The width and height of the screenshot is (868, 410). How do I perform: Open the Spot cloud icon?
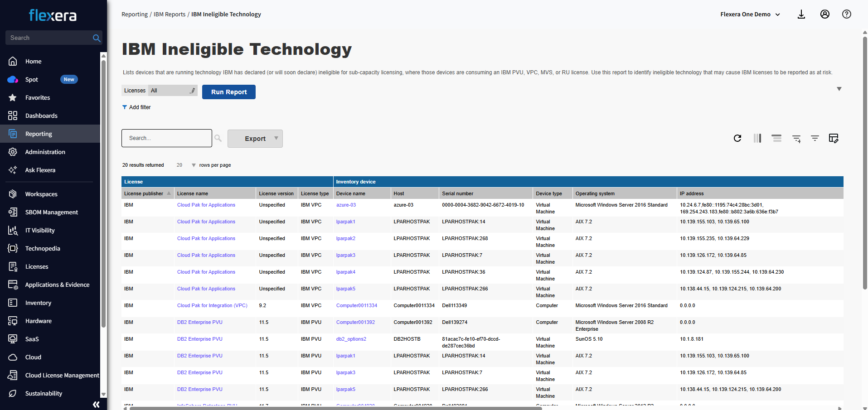[x=13, y=79]
